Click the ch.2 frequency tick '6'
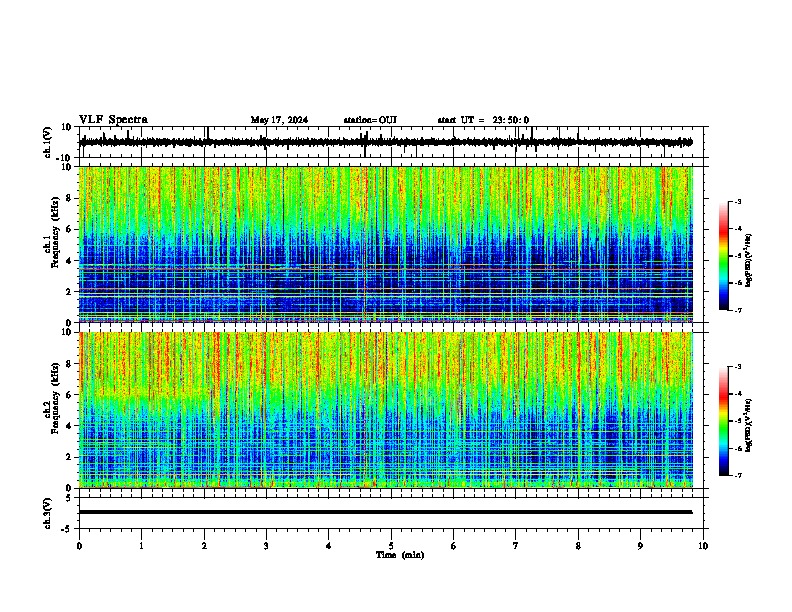Viewport: 792px width, 612px height. click(71, 394)
